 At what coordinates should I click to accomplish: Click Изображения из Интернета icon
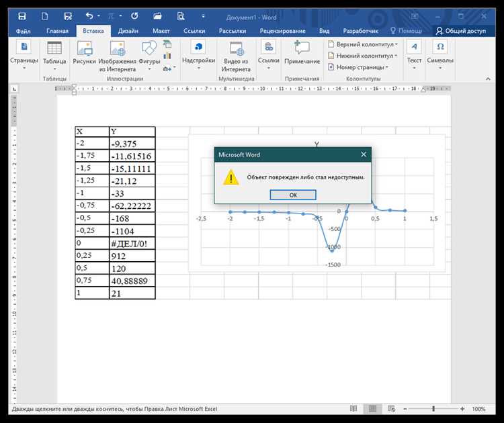pyautogui.click(x=118, y=56)
